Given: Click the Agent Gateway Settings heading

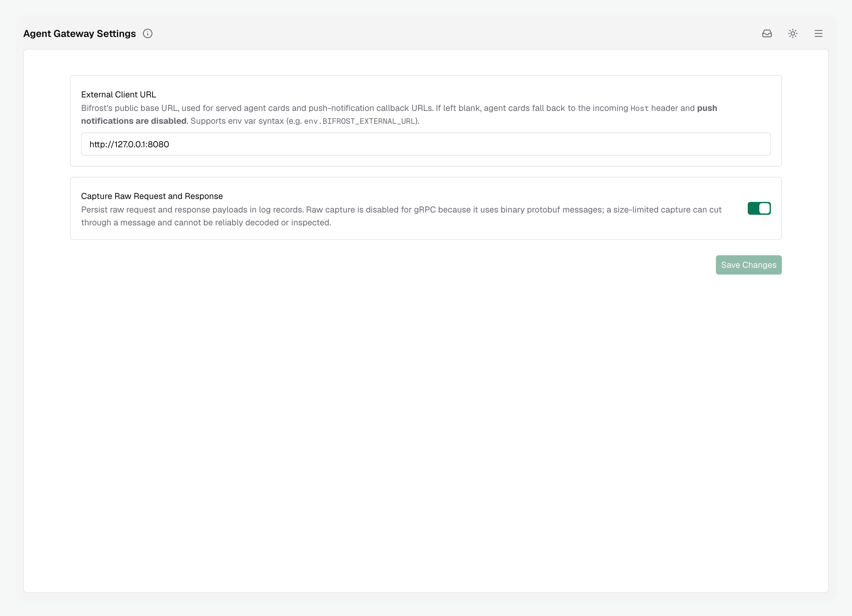Looking at the screenshot, I should (80, 33).
